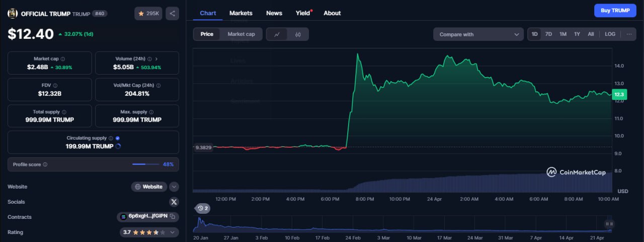
Task: Expand the Rating 3.7 dropdown
Action: pos(149,232)
